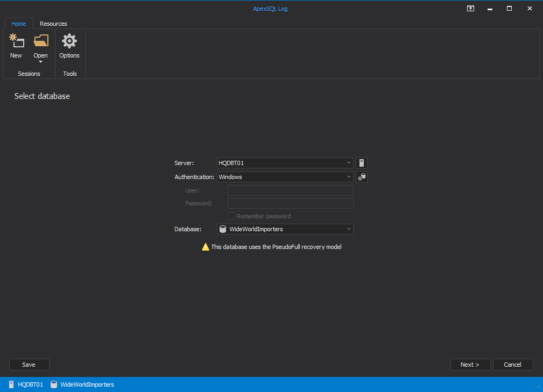Viewport: 543px width, 392px height.
Task: Click the Tools group label
Action: coord(70,74)
